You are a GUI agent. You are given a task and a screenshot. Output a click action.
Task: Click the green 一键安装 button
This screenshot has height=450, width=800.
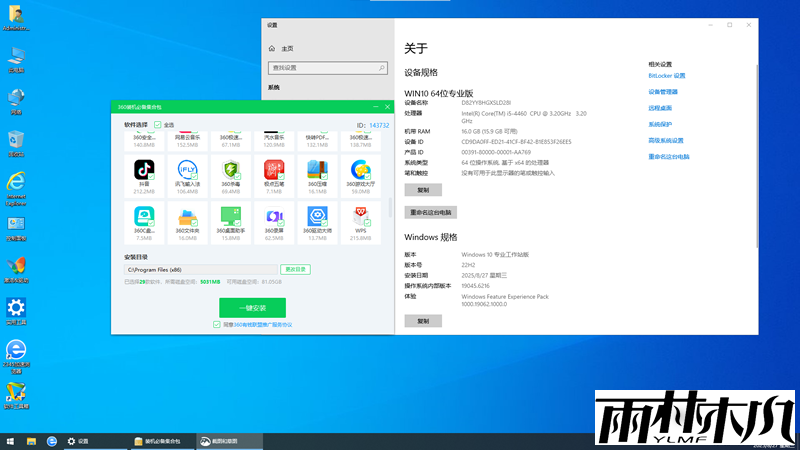click(253, 308)
